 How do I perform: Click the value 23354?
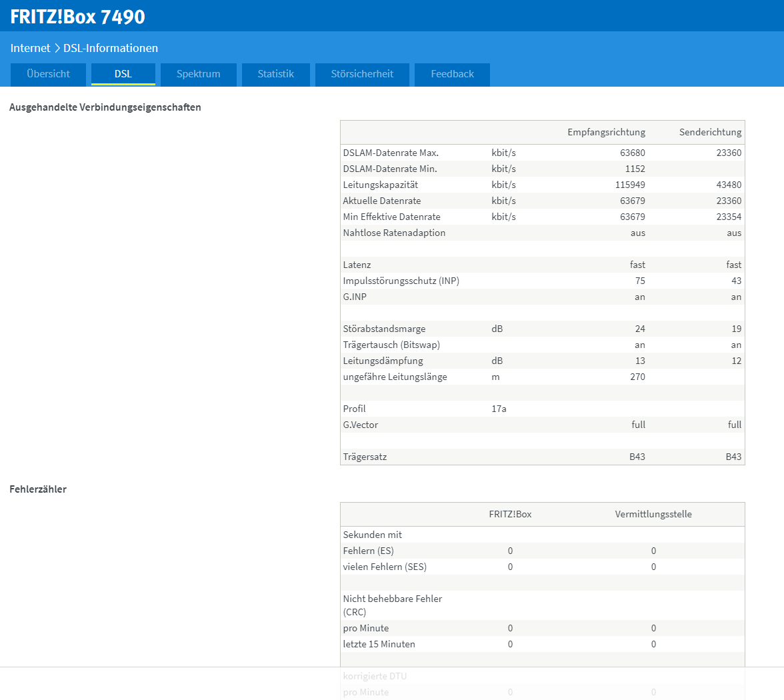(x=729, y=217)
